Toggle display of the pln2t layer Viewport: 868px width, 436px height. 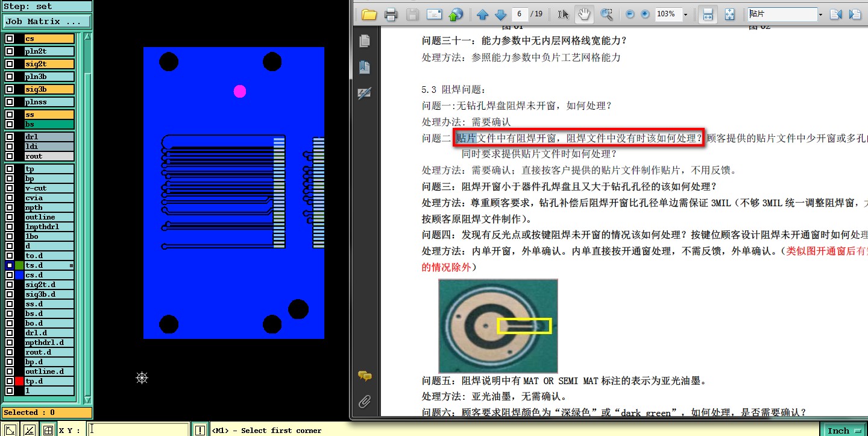pos(10,51)
